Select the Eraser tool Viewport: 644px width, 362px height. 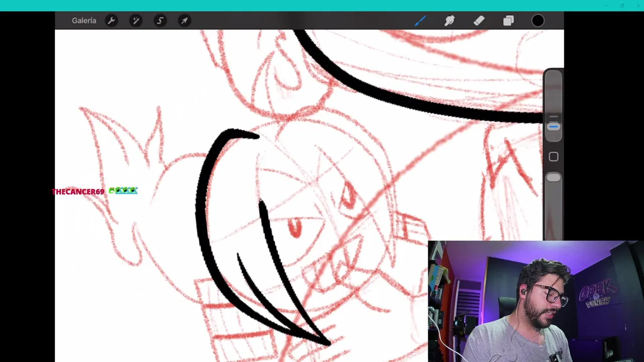pyautogui.click(x=478, y=21)
